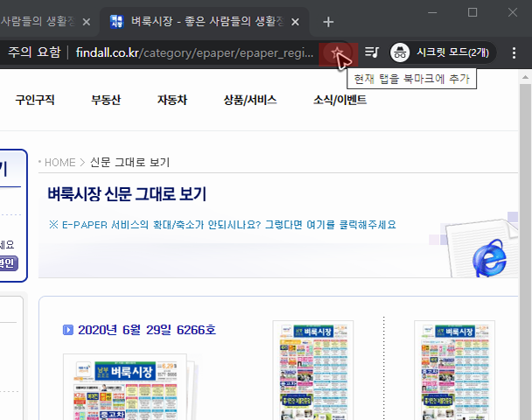Open the 소식/이벤트 menu
Screen dimensions: 532x420
click(x=339, y=100)
